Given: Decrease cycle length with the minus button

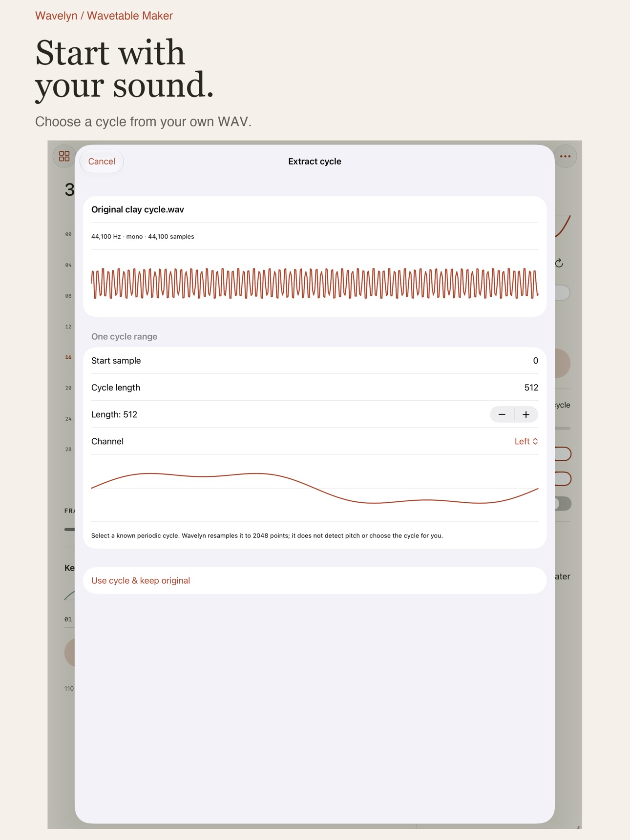Looking at the screenshot, I should click(502, 414).
